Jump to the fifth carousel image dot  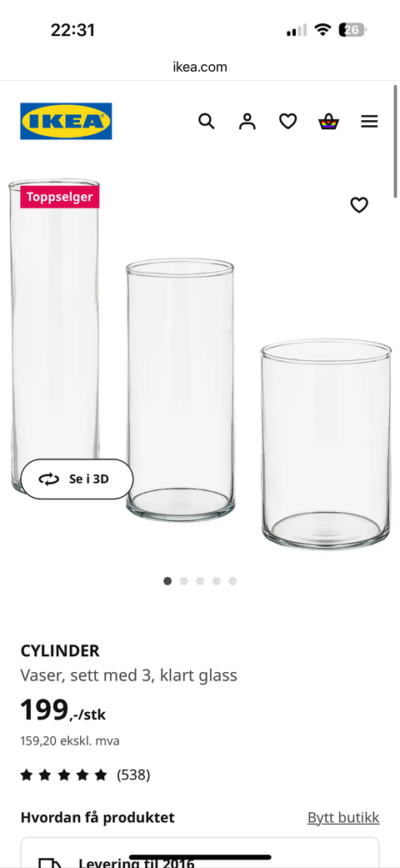[x=233, y=580]
